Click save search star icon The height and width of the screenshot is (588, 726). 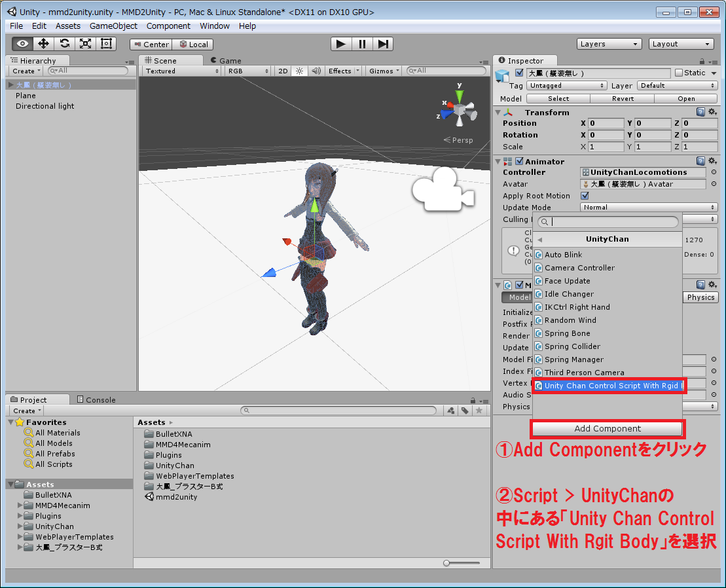pos(479,411)
